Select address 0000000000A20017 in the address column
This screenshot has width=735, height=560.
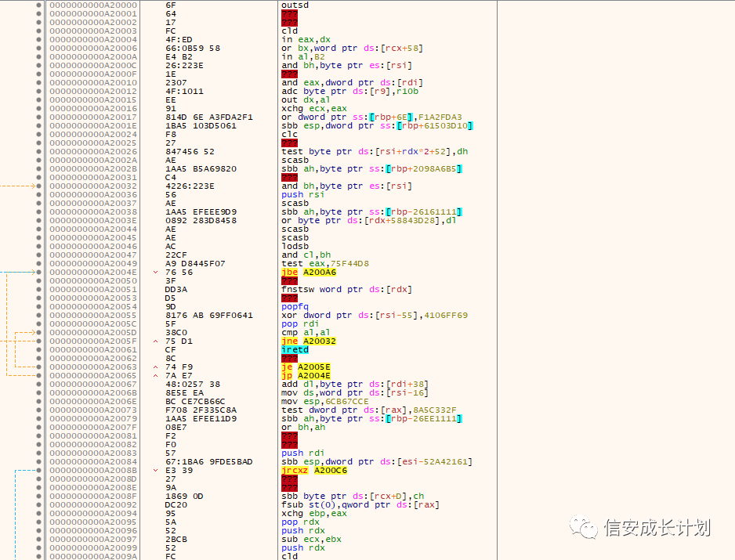93,117
